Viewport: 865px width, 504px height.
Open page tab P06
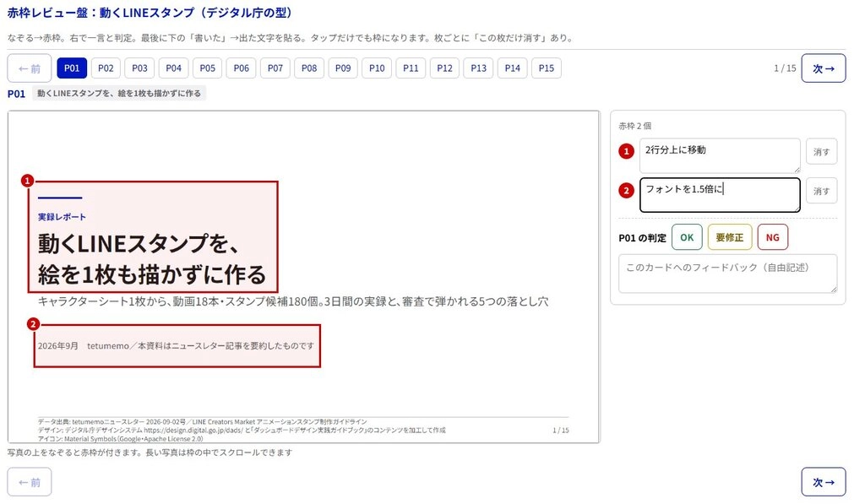(x=241, y=68)
